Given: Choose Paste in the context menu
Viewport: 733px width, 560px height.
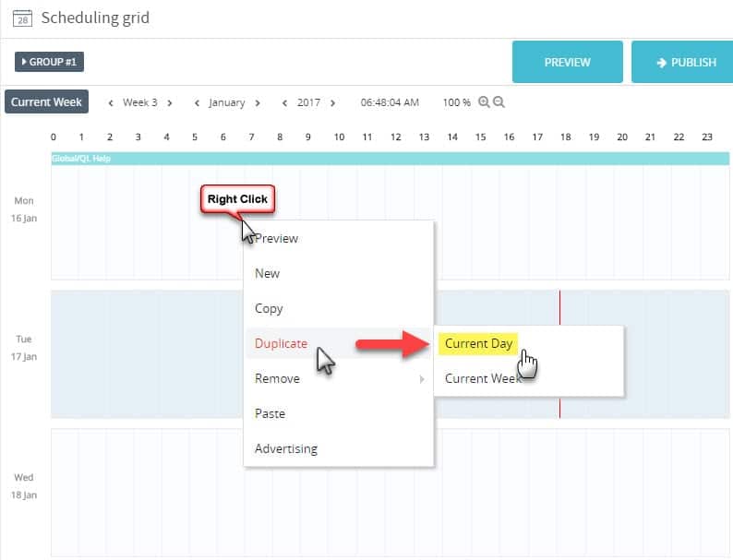Looking at the screenshot, I should tap(339, 413).
